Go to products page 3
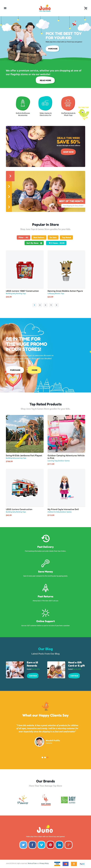The image size is (91, 868). [x=45, y=305]
